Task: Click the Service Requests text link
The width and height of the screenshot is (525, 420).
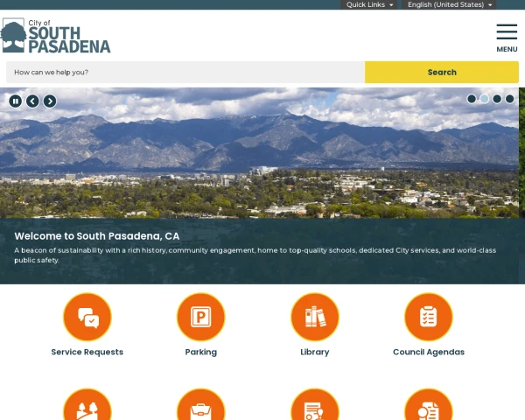Action: [87, 352]
